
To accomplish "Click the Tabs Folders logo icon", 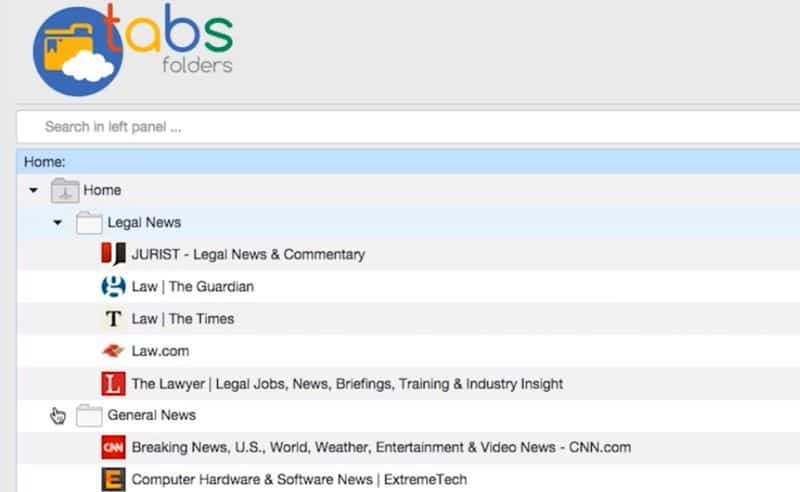I will pyautogui.click(x=78, y=52).
